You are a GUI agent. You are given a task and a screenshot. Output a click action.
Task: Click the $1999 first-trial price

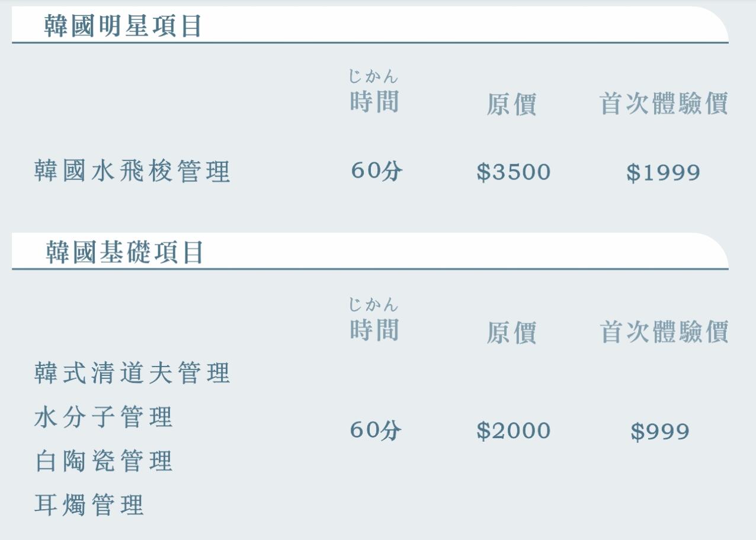(664, 173)
